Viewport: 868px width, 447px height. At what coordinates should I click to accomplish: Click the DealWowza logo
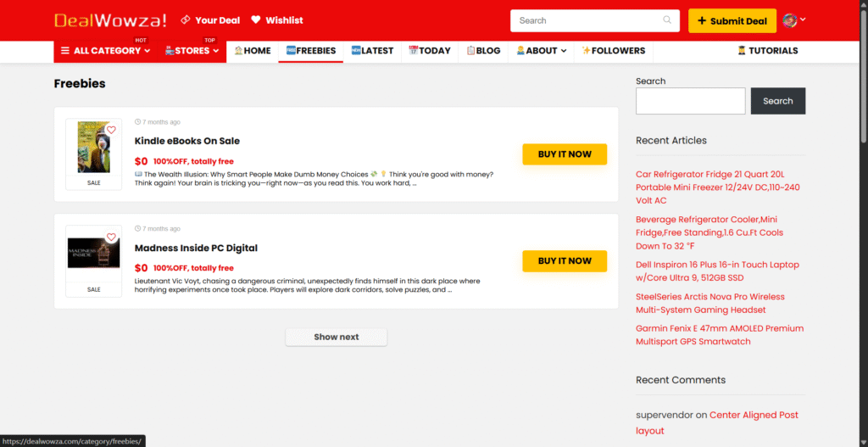click(110, 20)
